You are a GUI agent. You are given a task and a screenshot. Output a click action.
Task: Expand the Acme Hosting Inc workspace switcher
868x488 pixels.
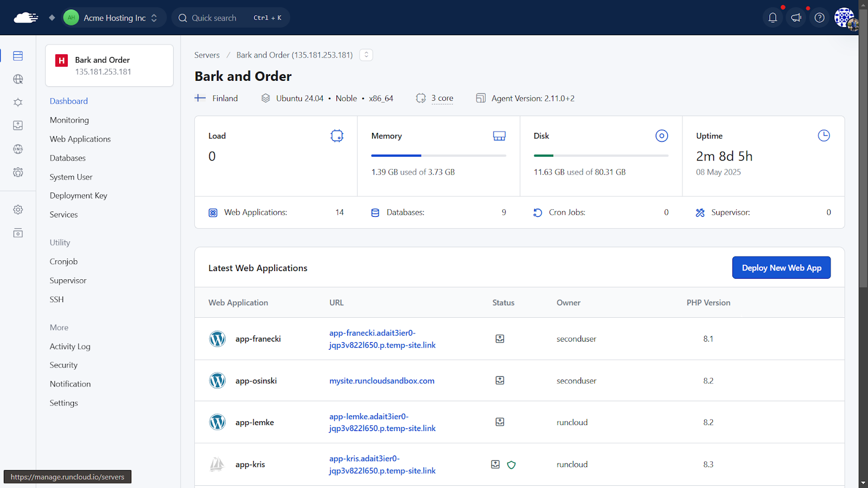point(114,18)
